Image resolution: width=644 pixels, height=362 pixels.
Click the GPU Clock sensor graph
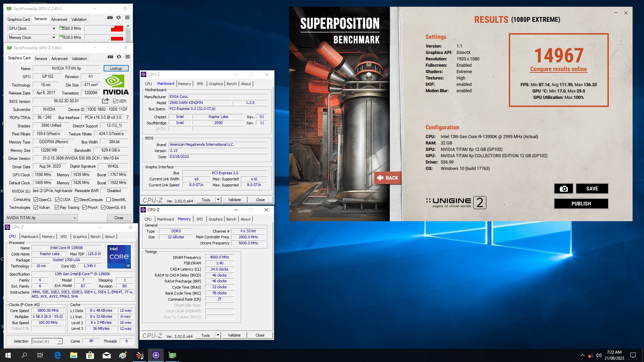[x=104, y=28]
